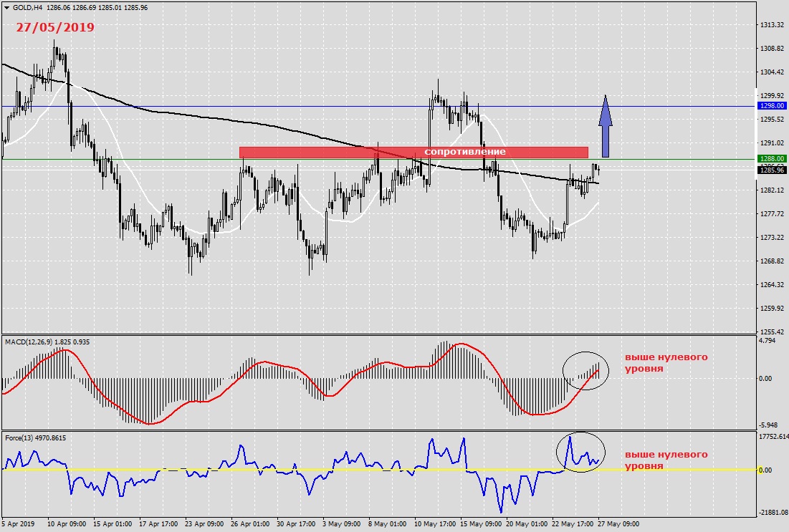
Task: Select the ellipse on the MACD histogram
Action: 585,371
